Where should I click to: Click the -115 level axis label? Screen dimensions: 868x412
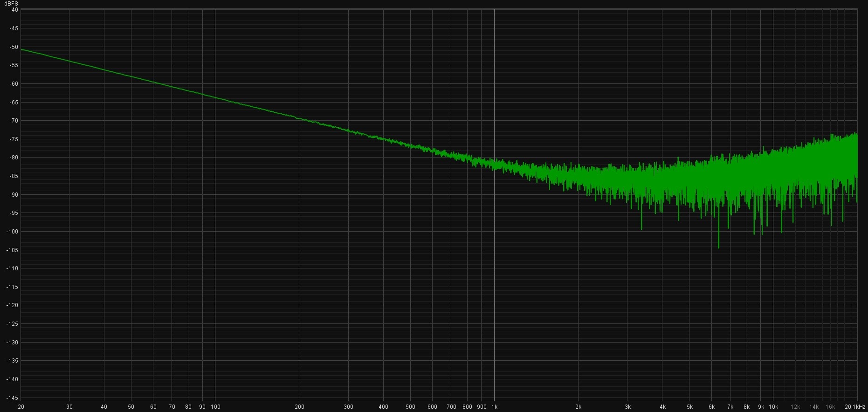click(12, 287)
